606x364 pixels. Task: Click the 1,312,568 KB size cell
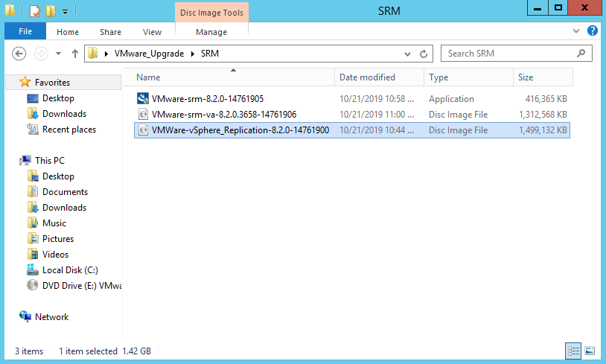point(543,115)
